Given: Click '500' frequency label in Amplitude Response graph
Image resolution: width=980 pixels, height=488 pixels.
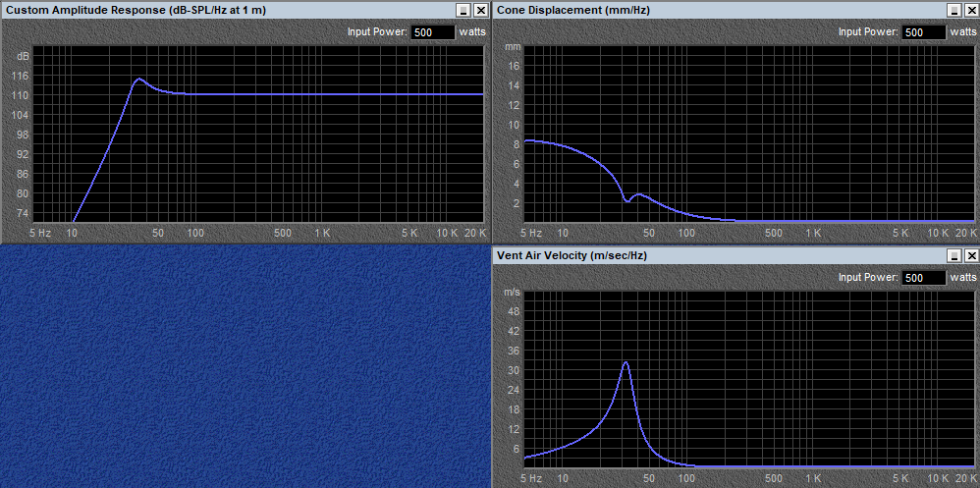Looking at the screenshot, I should pos(283,233).
